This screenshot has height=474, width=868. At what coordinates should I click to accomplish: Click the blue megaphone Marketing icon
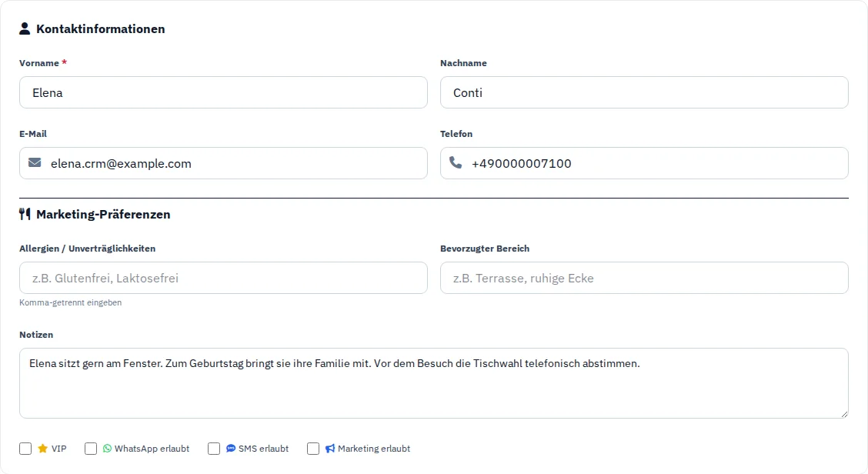click(x=330, y=449)
